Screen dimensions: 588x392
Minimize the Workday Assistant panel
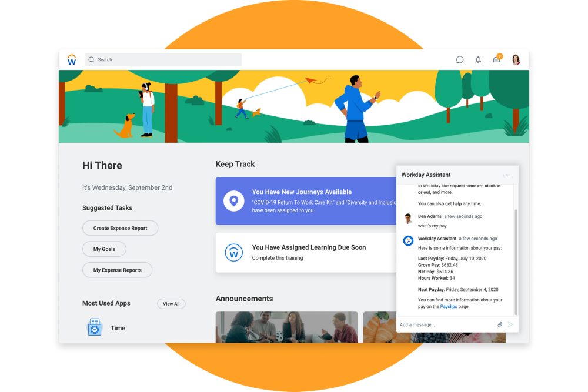point(507,175)
